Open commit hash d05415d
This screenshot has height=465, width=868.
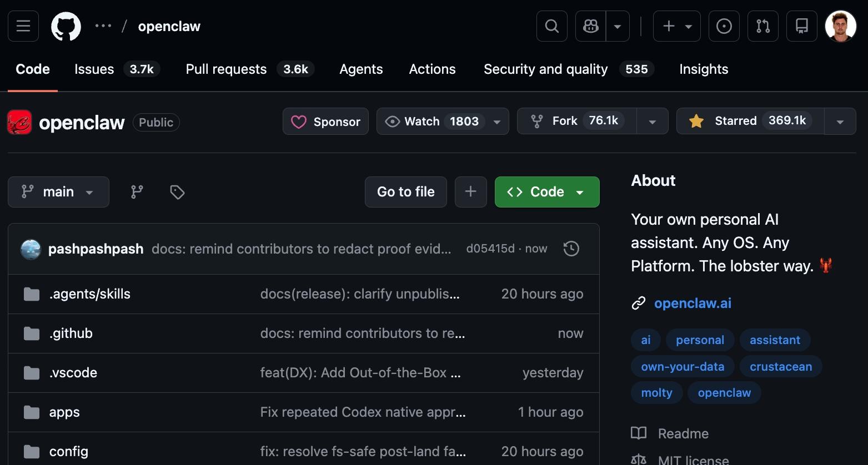(490, 249)
